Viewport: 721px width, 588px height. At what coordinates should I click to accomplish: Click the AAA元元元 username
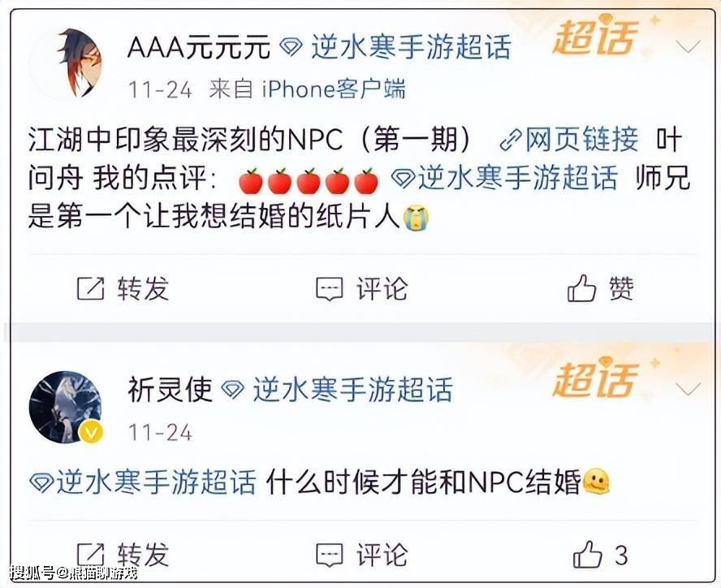coord(199,47)
